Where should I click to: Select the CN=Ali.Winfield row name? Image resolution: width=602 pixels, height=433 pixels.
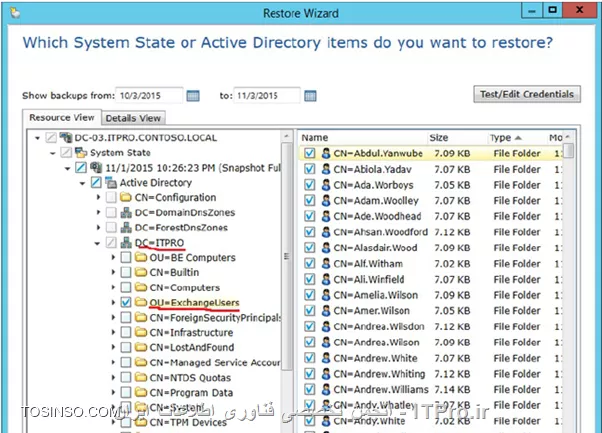369,279
